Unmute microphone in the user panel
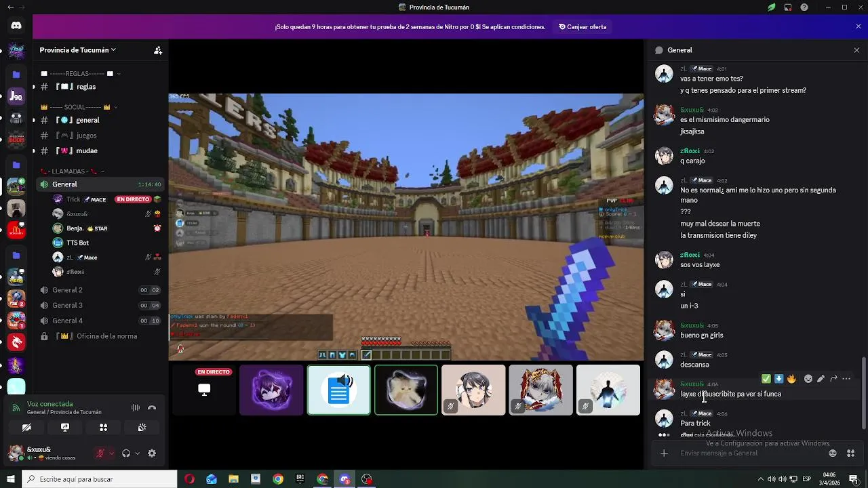 (x=100, y=453)
